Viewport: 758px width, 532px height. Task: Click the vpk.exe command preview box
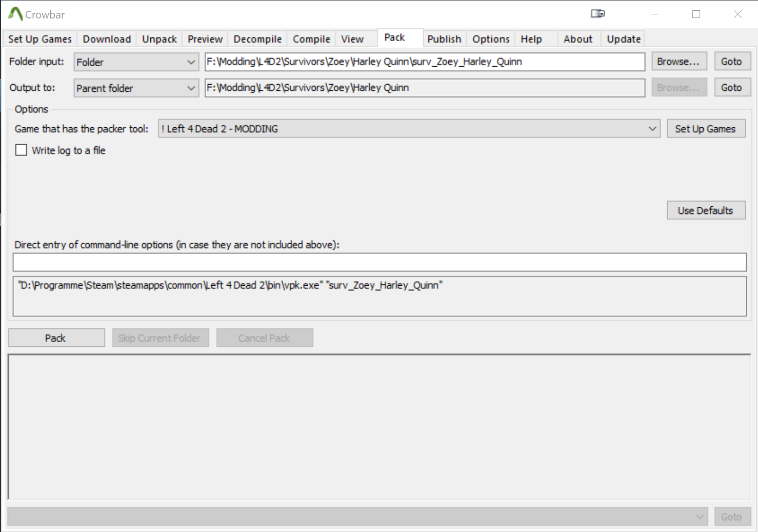pyautogui.click(x=380, y=297)
